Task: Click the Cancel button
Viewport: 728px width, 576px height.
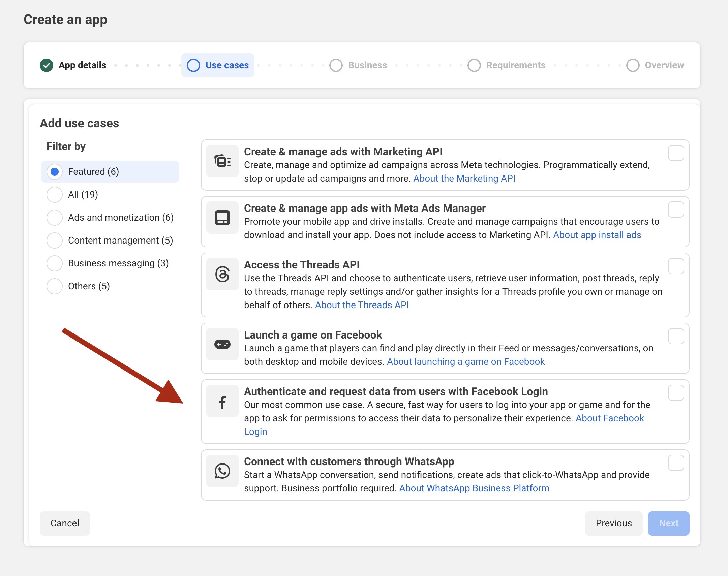Action: click(x=65, y=523)
